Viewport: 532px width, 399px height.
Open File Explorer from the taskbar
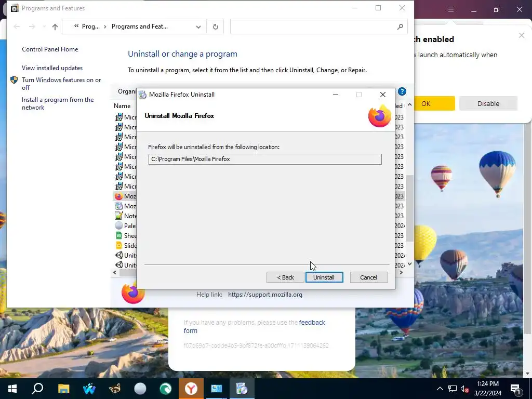coord(63,389)
